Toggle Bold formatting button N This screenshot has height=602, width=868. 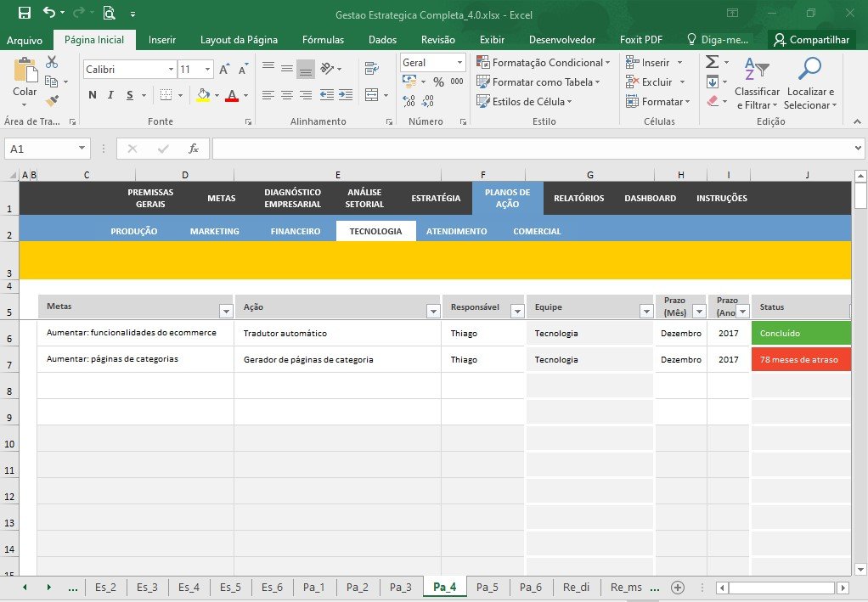(x=93, y=95)
